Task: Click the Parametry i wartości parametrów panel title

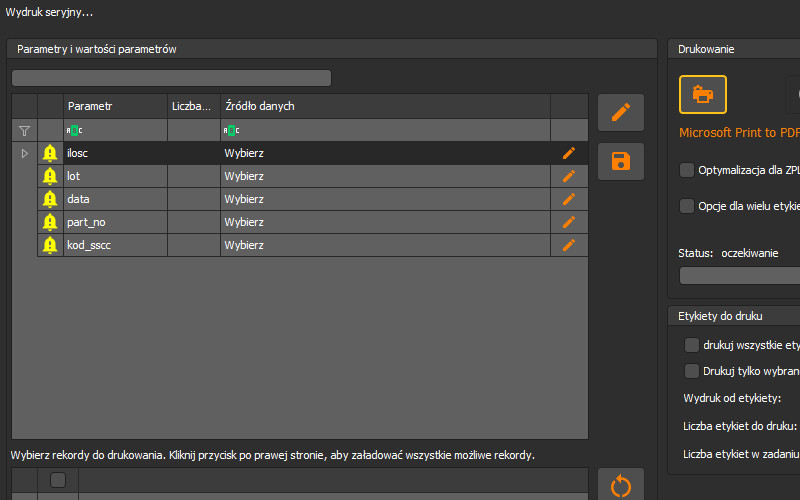Action: 96,49
